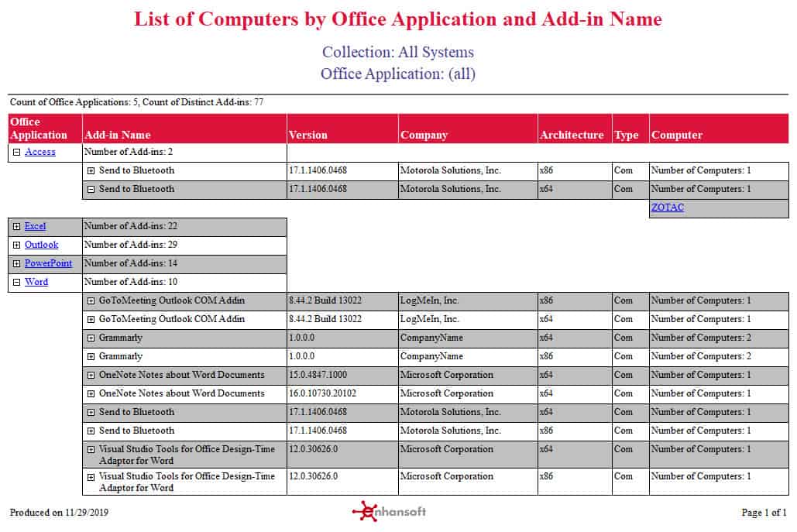
Task: Expand the second Grammarly x86 entry
Action: [x=91, y=356]
